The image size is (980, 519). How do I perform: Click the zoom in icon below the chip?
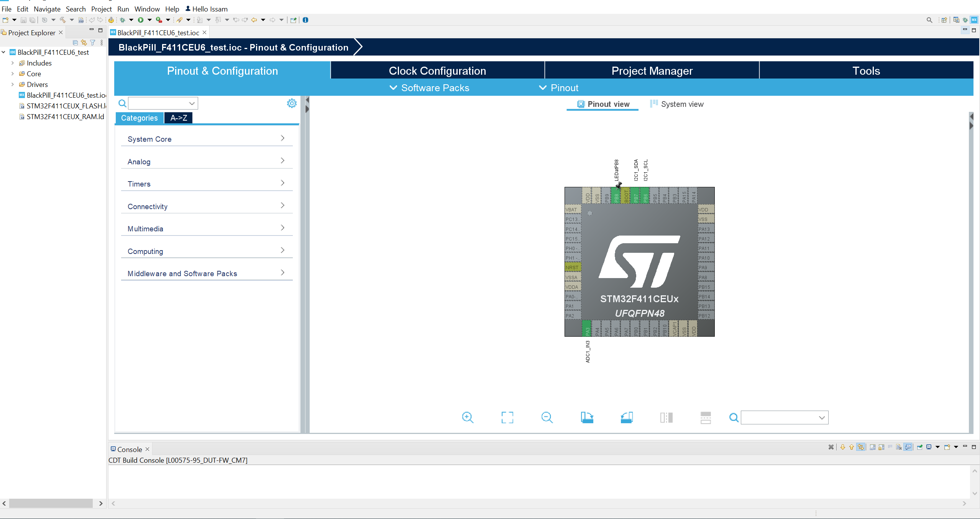468,417
